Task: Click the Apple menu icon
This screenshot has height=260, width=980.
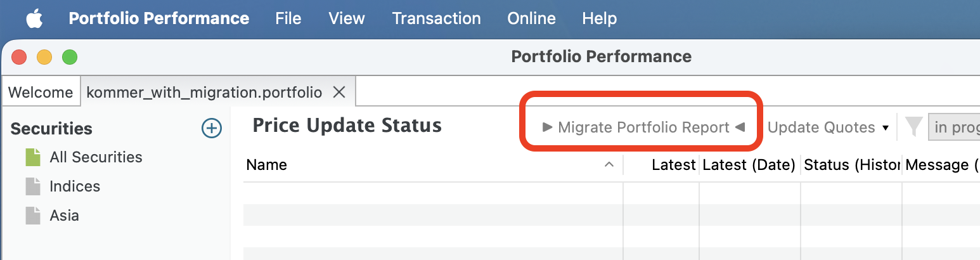Action: (34, 19)
